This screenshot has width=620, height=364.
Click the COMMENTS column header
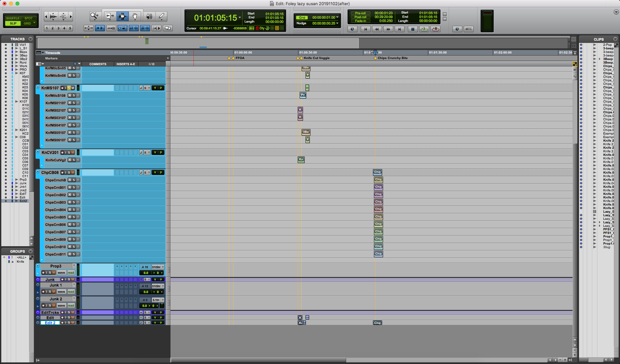pos(98,64)
